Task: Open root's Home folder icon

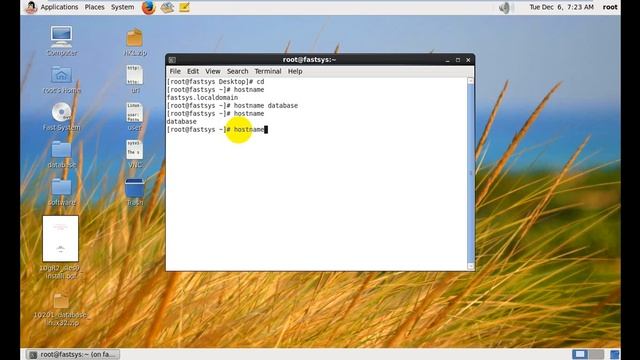Action: click(62, 76)
